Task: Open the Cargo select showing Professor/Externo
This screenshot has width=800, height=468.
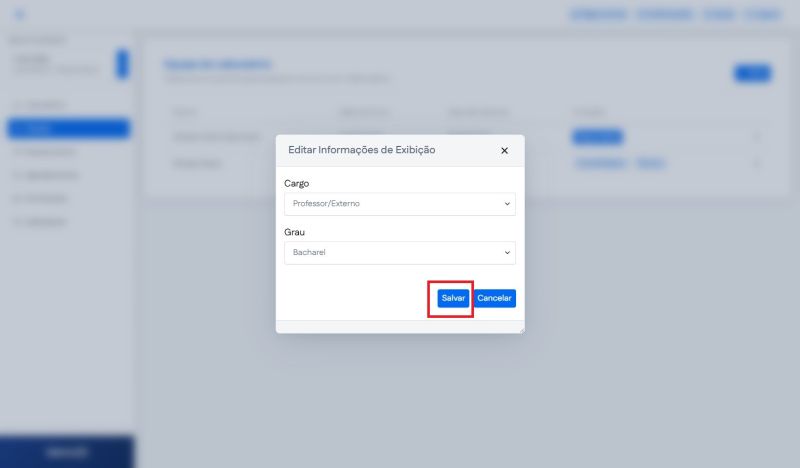Action: tap(399, 204)
